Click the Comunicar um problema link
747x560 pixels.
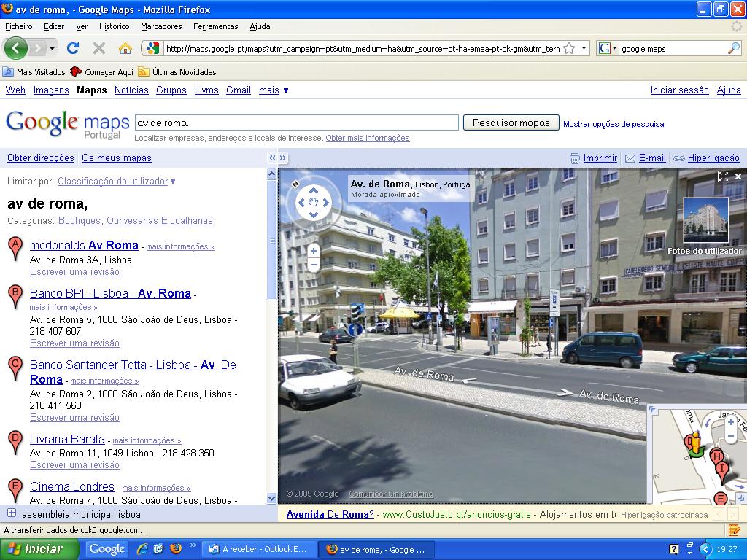(391, 494)
